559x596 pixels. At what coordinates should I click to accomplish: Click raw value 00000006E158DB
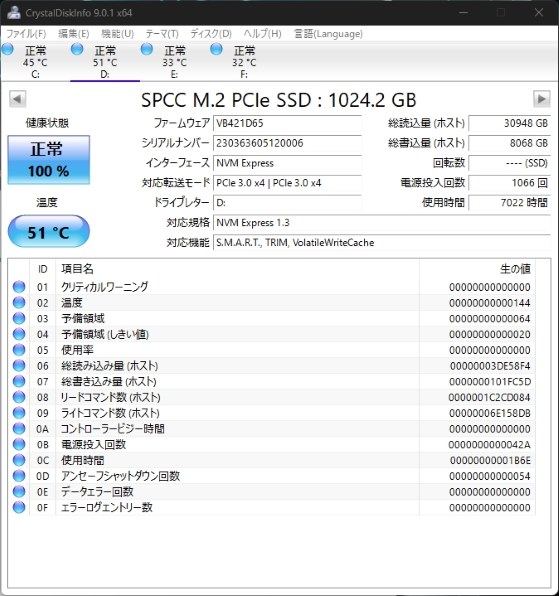tap(489, 413)
